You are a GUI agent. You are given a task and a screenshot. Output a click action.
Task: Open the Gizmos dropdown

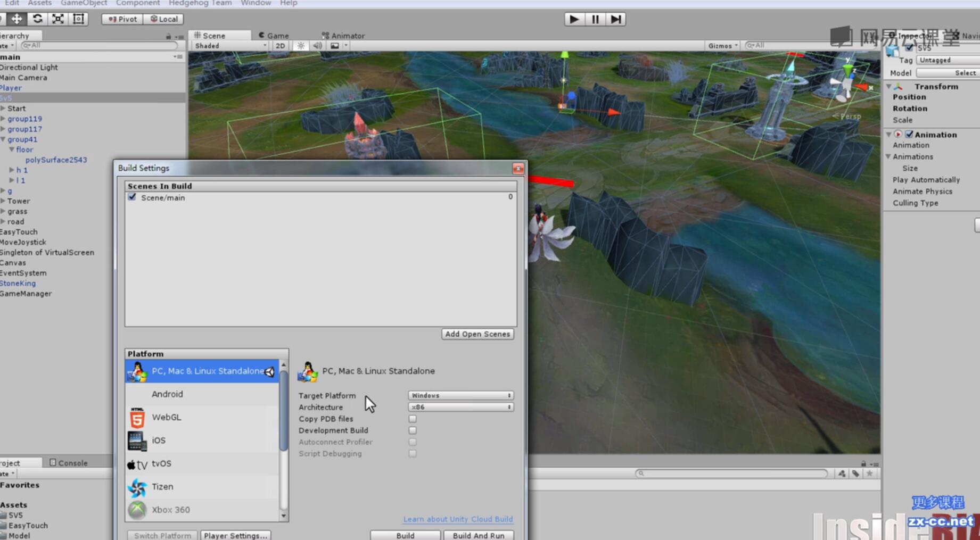pyautogui.click(x=723, y=46)
